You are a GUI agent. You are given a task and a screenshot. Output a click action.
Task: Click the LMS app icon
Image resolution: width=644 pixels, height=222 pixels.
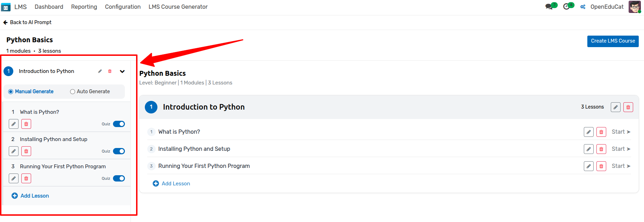(x=6, y=7)
